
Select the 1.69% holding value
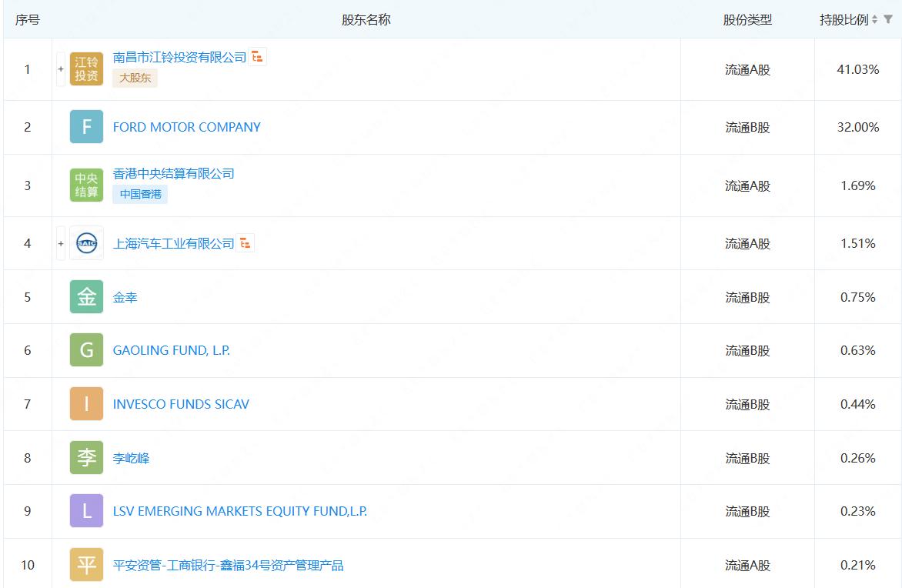(x=857, y=185)
